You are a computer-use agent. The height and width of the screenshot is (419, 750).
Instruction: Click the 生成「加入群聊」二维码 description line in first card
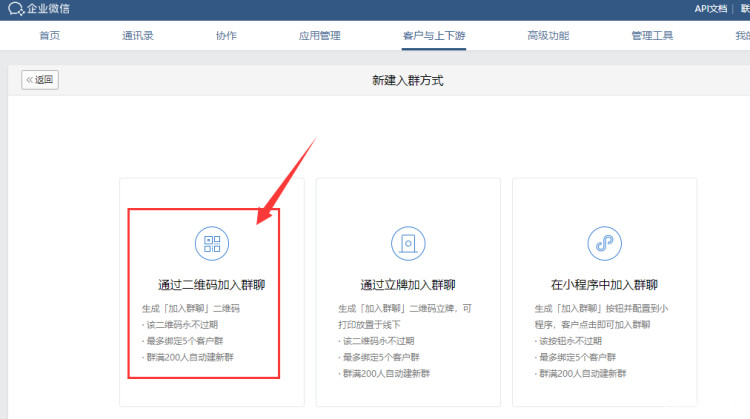coord(191,309)
